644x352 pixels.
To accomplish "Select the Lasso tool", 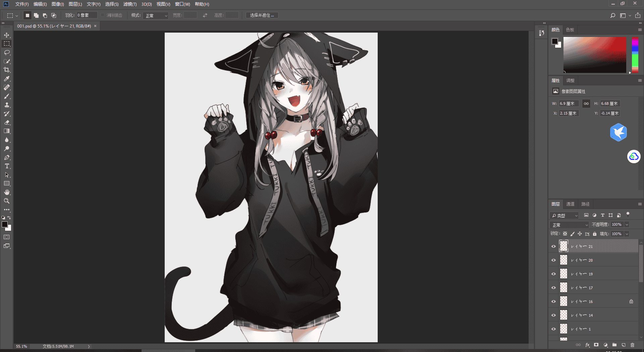I will [7, 52].
